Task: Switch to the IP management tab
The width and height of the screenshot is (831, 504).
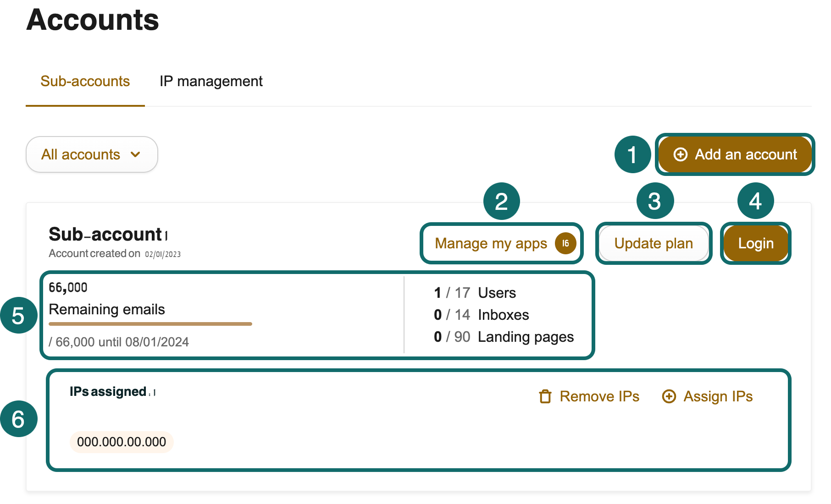Action: [x=211, y=81]
